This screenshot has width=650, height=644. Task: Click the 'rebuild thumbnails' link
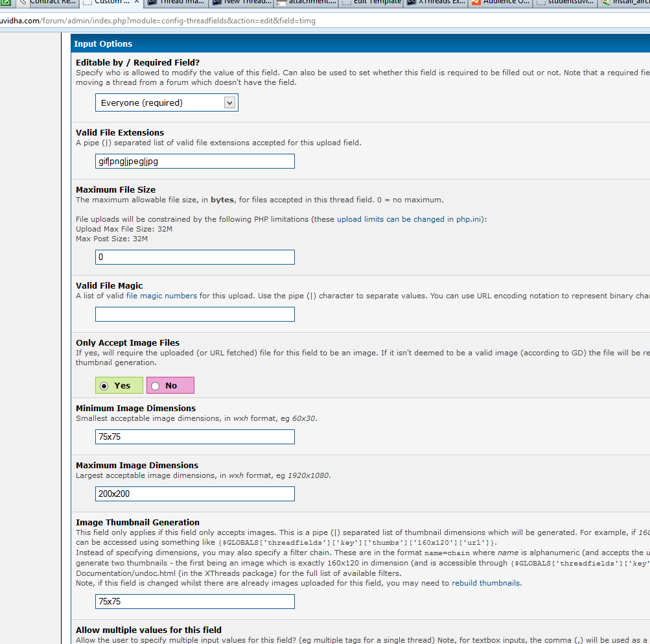(487, 583)
